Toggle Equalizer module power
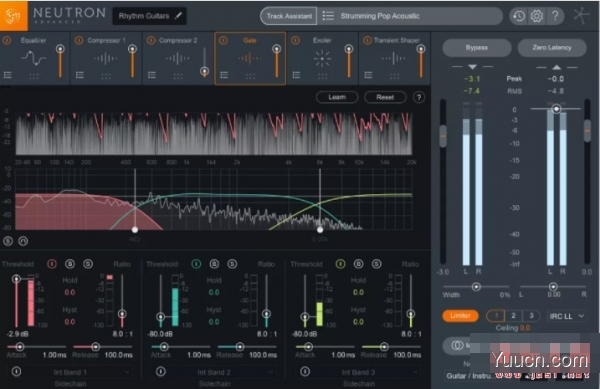Screen dimensions: 600x389 pyautogui.click(x=7, y=40)
